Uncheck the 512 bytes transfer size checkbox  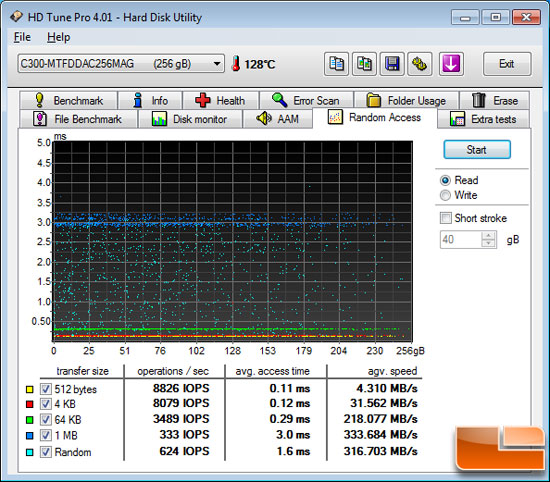(45, 389)
